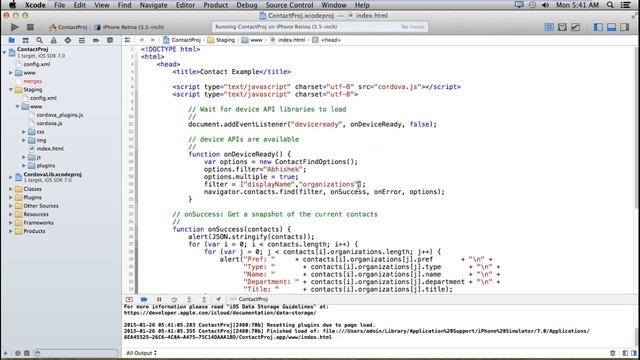The image size is (640, 360).
Task: Go back in editor history
Action: click(142, 40)
